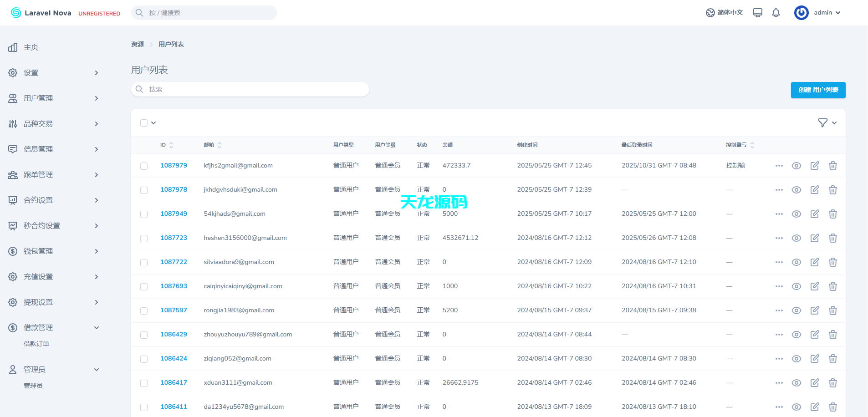Open the notifications bell icon
Screen dimensions: 868x417
pos(776,12)
